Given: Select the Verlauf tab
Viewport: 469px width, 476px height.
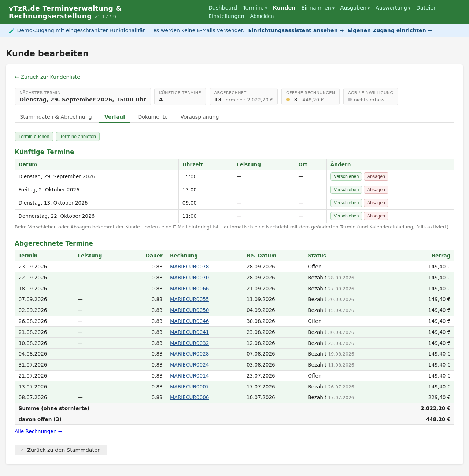Looking at the screenshot, I should click(115, 117).
